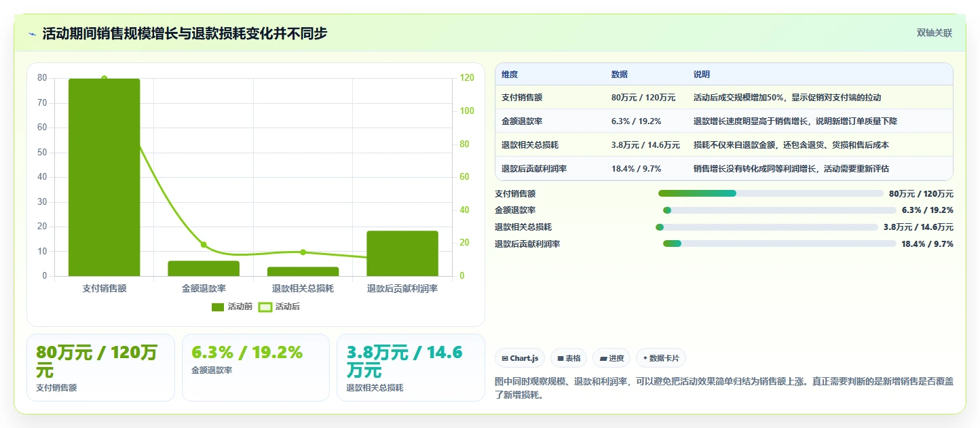This screenshot has width=980, height=428.
Task: Open the 退款相关总损耗 data card
Action: pos(411,368)
